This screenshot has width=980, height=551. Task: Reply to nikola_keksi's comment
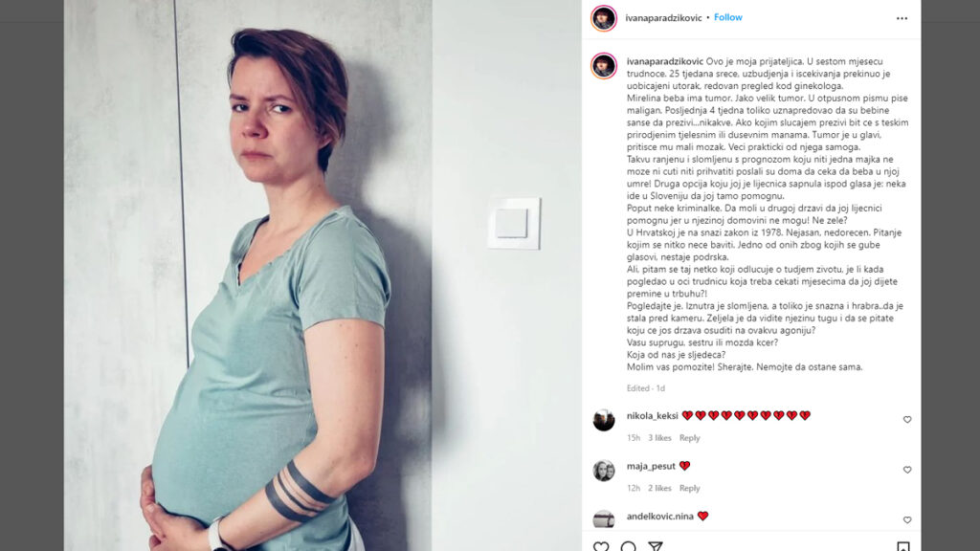(x=689, y=438)
